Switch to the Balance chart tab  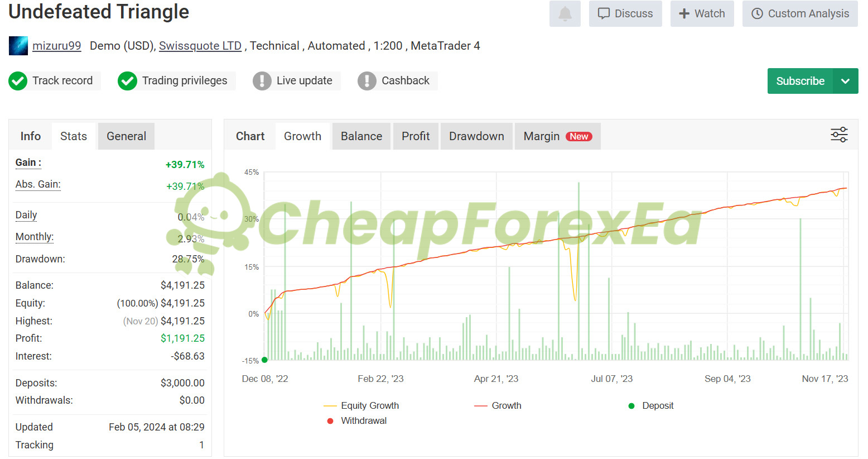pos(361,136)
